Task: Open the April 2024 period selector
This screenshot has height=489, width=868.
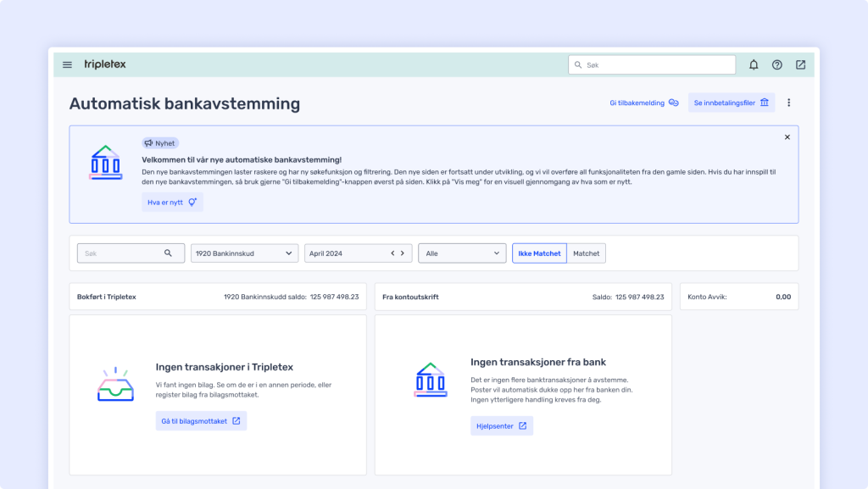Action: click(343, 253)
